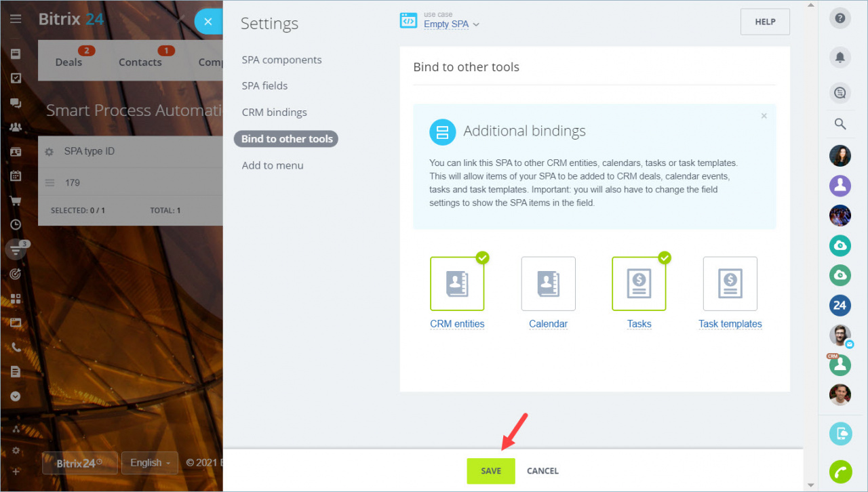Select Bind to other tools section

click(286, 139)
